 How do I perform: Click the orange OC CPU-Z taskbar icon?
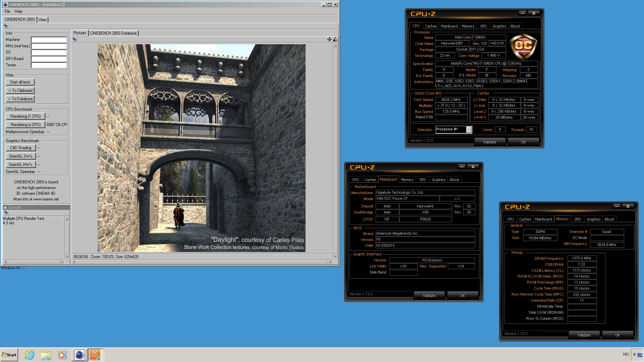click(95, 355)
